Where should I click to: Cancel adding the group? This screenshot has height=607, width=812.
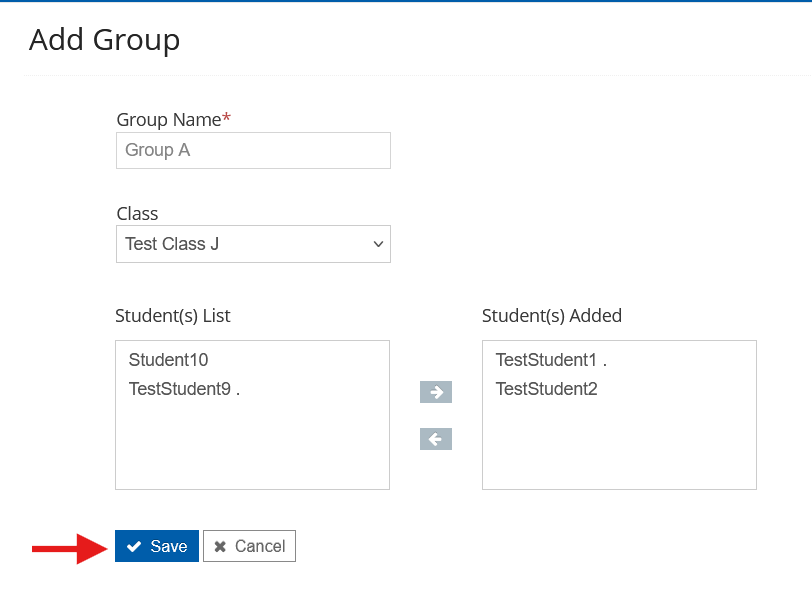[x=250, y=546]
